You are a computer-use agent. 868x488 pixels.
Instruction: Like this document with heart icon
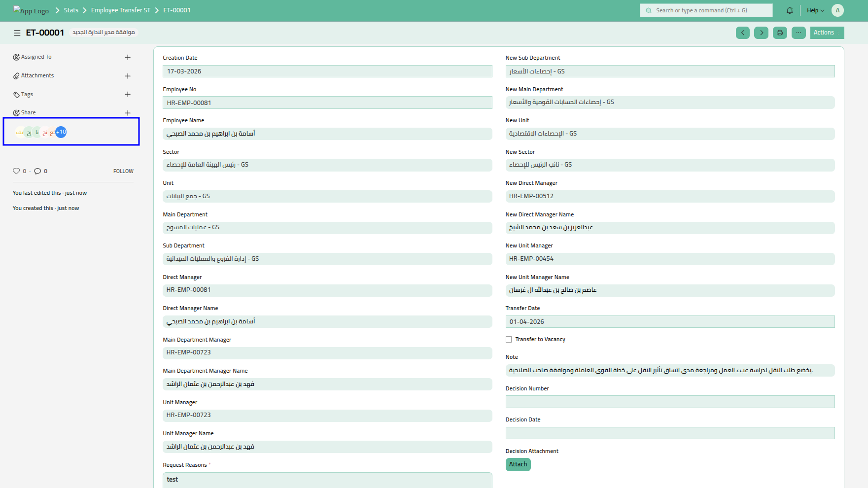pyautogui.click(x=16, y=171)
